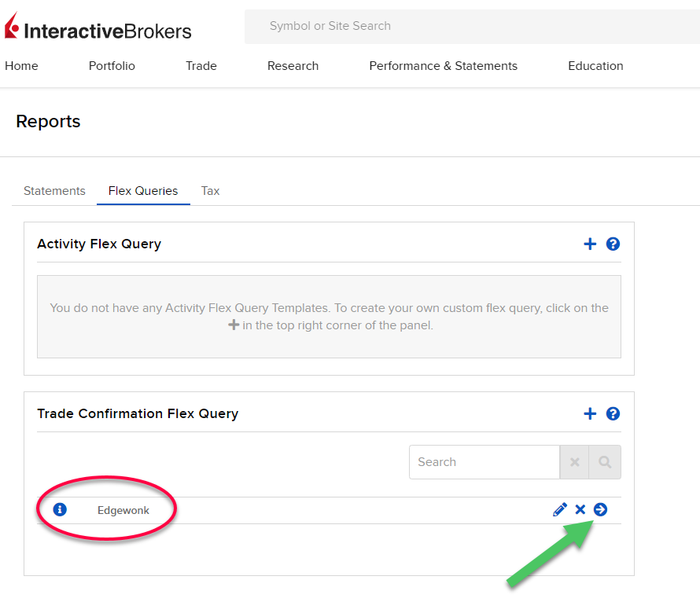
Task: Add a new Trade Confirmation Flex Query
Action: coord(590,413)
